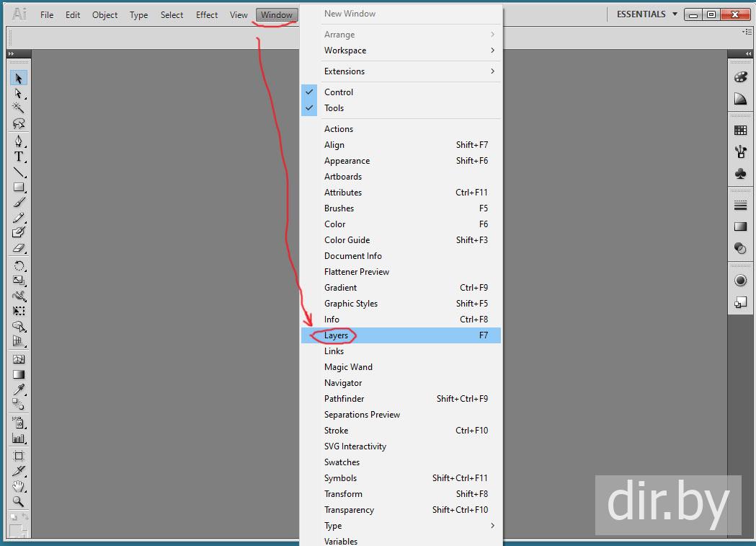Select the Free Transform tool
The height and width of the screenshot is (546, 756).
click(19, 311)
